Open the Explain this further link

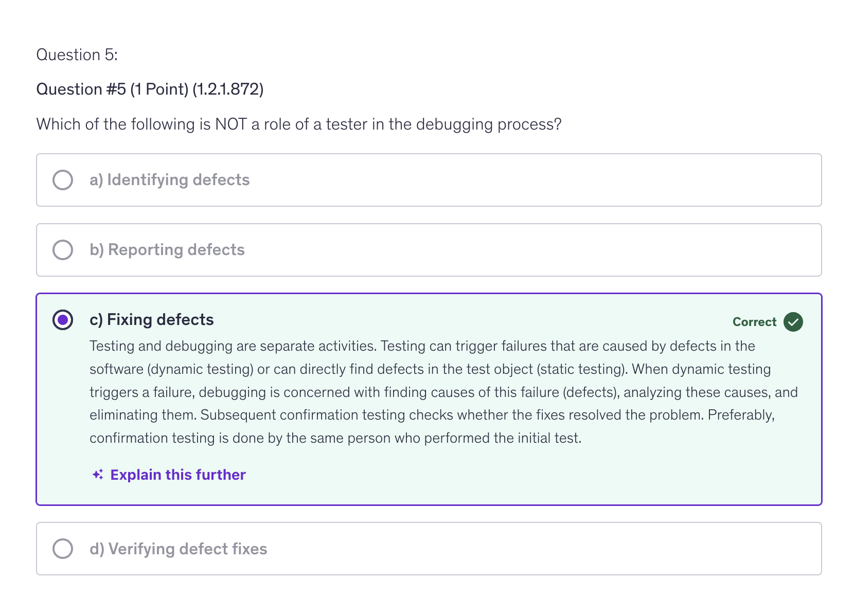(177, 475)
